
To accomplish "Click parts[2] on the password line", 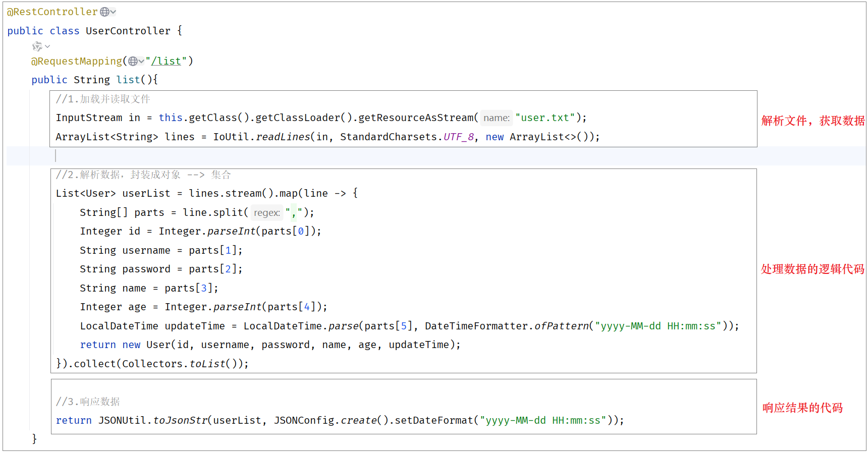I will pyautogui.click(x=213, y=269).
